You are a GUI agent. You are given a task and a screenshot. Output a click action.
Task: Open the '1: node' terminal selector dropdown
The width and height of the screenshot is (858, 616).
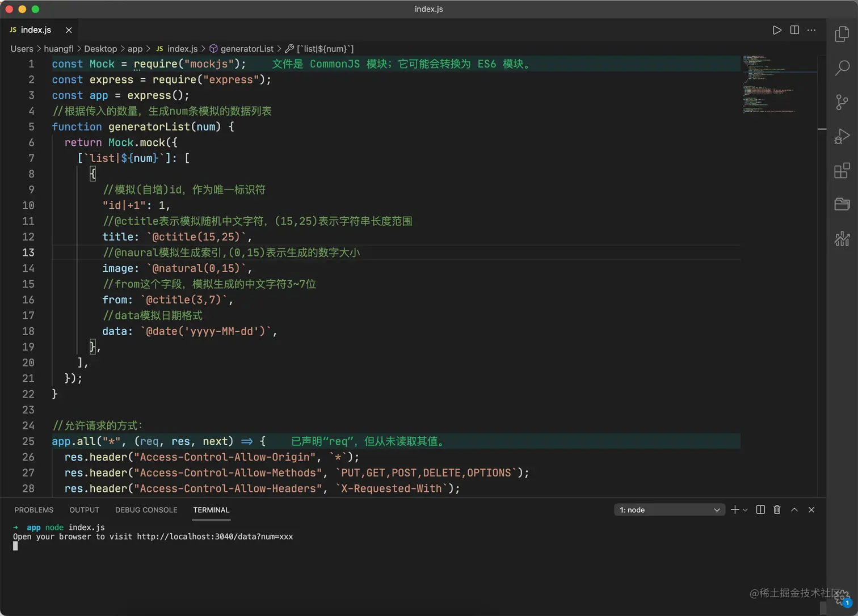[669, 510]
